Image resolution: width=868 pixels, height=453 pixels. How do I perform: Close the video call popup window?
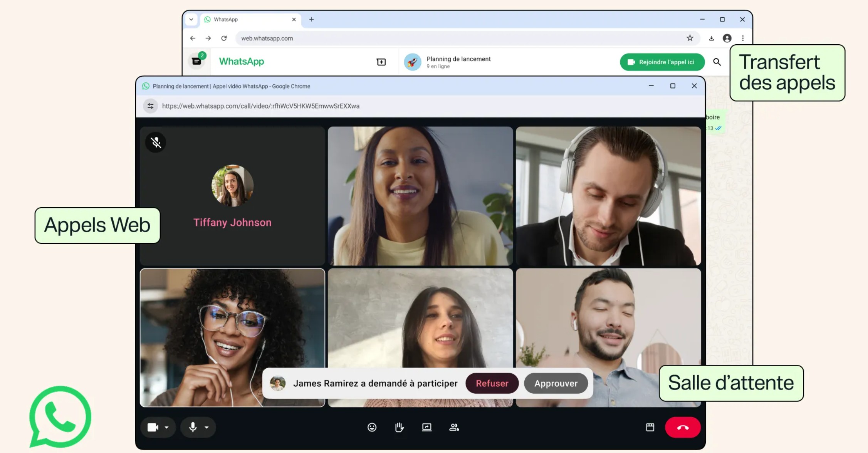(x=694, y=86)
